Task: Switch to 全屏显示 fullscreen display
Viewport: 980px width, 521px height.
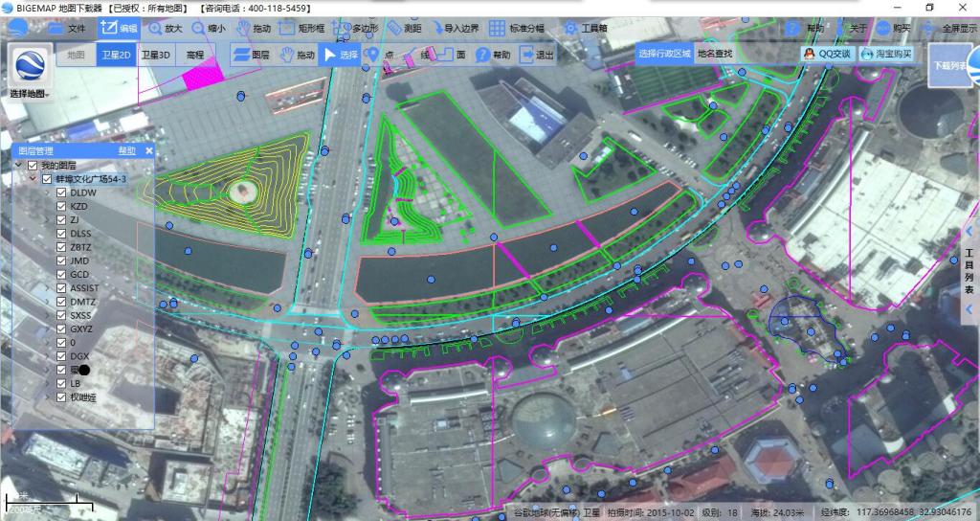Action: 950,28
